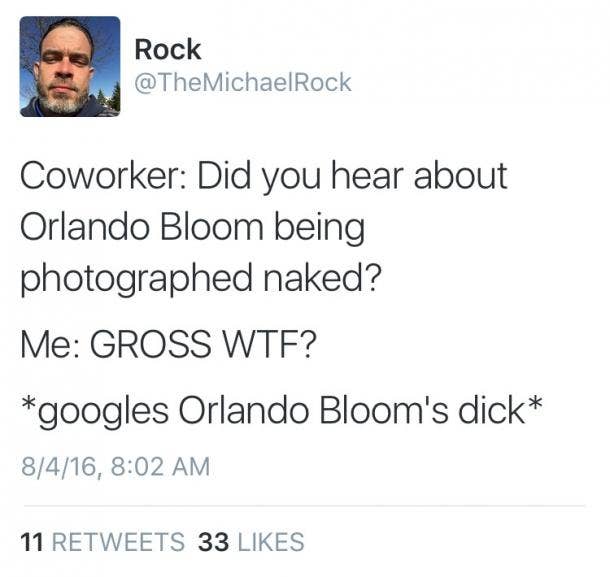Screen dimensions: 610x577
Task: Open Rock's profile picture
Action: pyautogui.click(x=70, y=67)
